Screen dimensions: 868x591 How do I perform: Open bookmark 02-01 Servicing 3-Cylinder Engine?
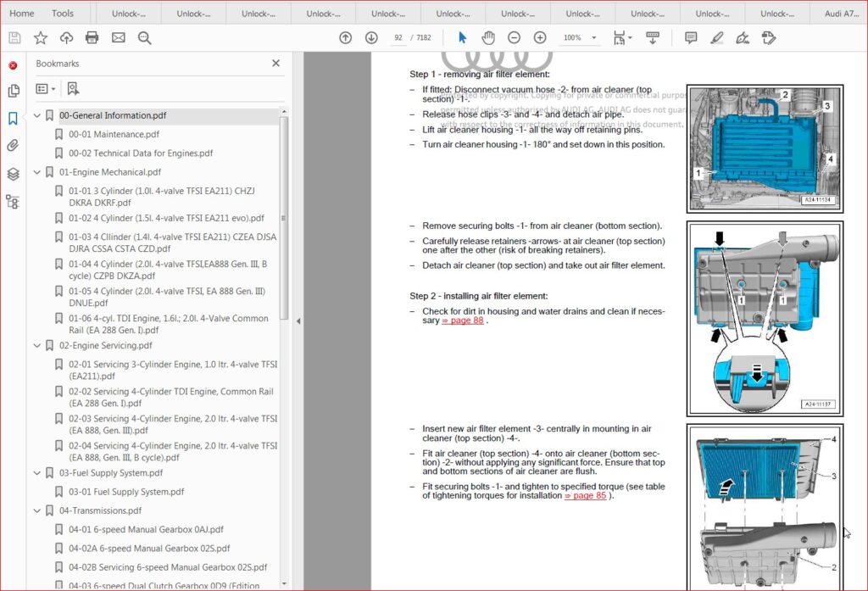173,370
